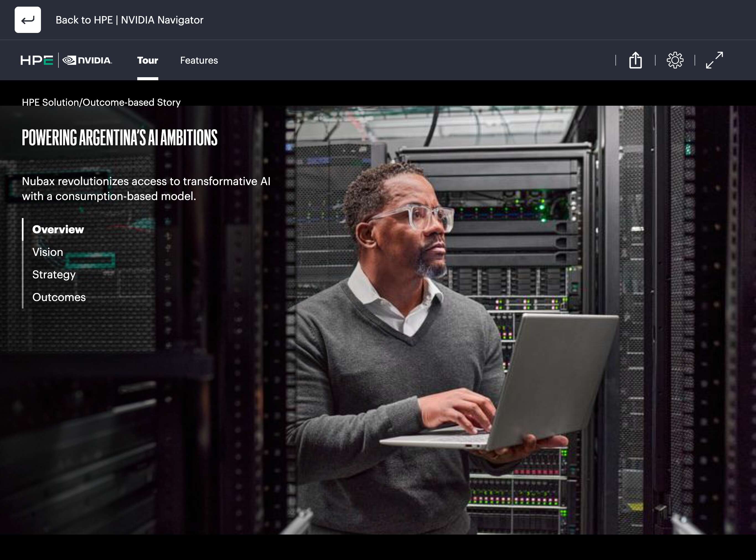The width and height of the screenshot is (756, 560).
Task: Click the back arrow button
Action: point(28,20)
